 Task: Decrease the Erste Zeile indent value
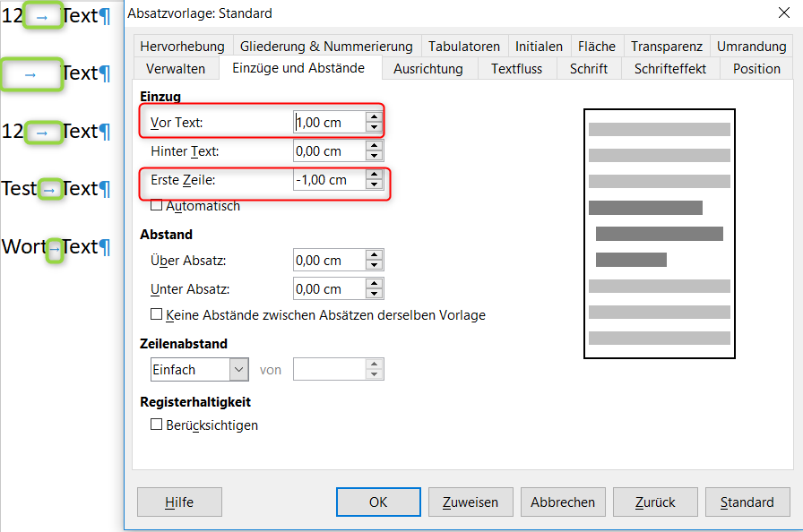(x=374, y=185)
